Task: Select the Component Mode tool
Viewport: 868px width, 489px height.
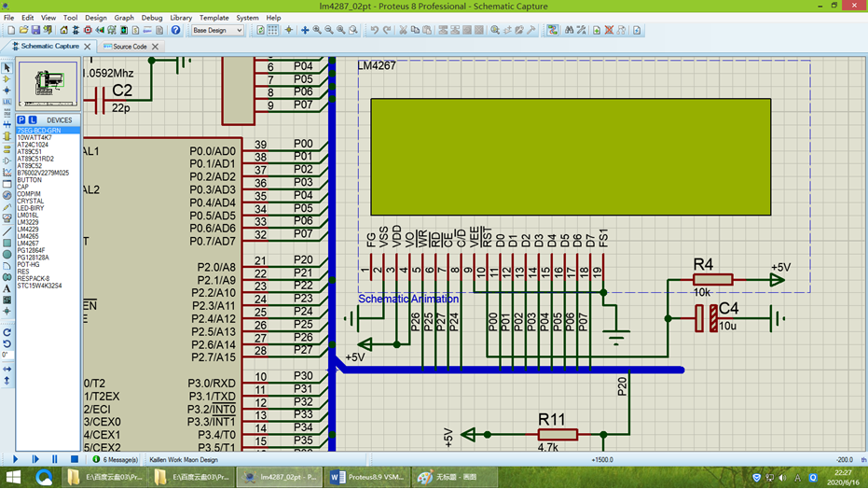Action: click(x=7, y=79)
